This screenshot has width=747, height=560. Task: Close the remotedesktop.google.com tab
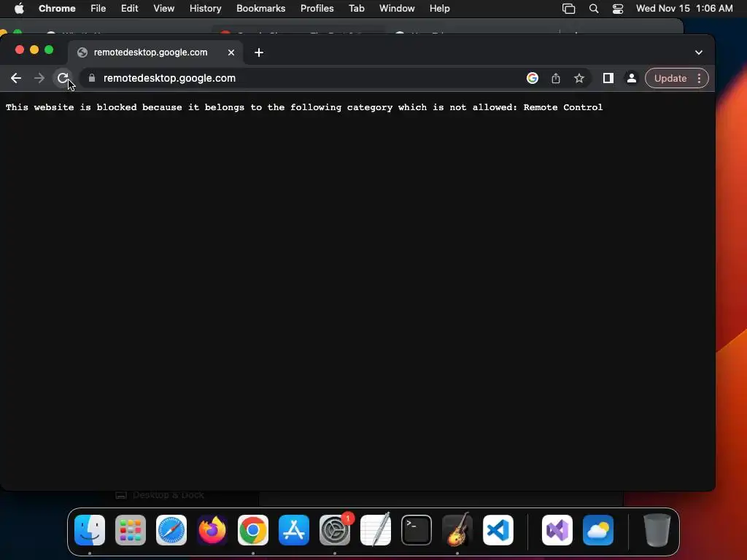[231, 52]
